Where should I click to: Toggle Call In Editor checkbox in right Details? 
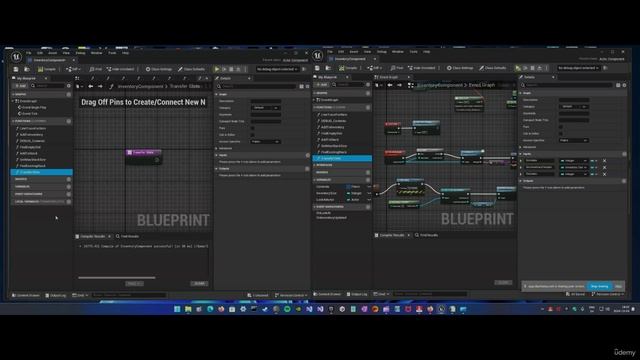pyautogui.click(x=560, y=133)
